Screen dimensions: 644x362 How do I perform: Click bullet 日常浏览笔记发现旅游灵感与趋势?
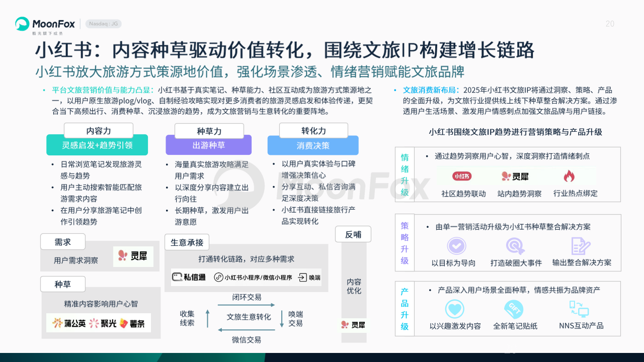pyautogui.click(x=101, y=170)
